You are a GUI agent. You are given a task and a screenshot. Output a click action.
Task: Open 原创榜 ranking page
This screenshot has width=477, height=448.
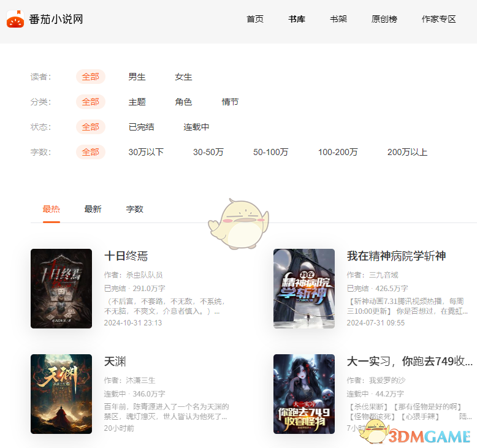point(384,19)
